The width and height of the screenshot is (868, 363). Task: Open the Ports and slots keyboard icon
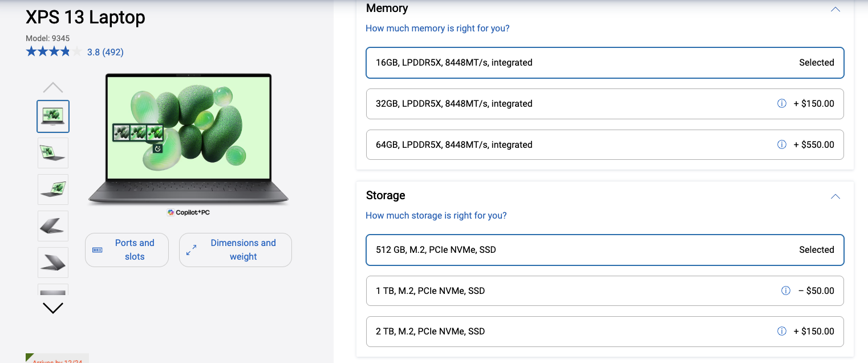[x=97, y=250]
